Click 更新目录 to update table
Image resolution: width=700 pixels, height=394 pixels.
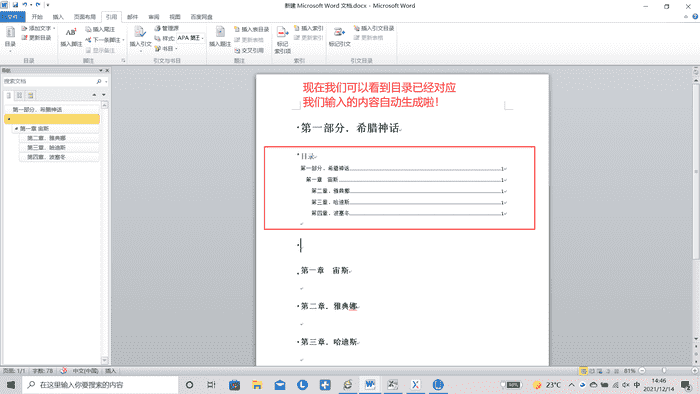point(37,38)
